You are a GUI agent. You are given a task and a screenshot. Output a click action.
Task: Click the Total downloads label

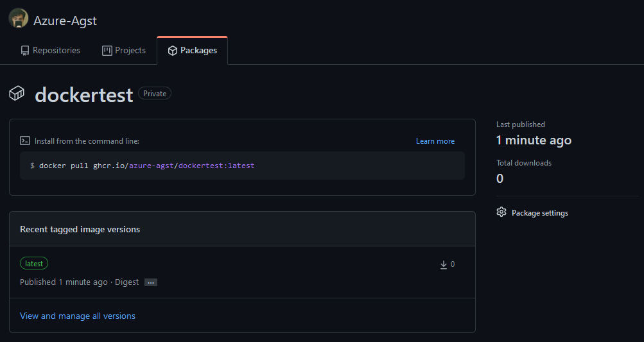point(524,163)
